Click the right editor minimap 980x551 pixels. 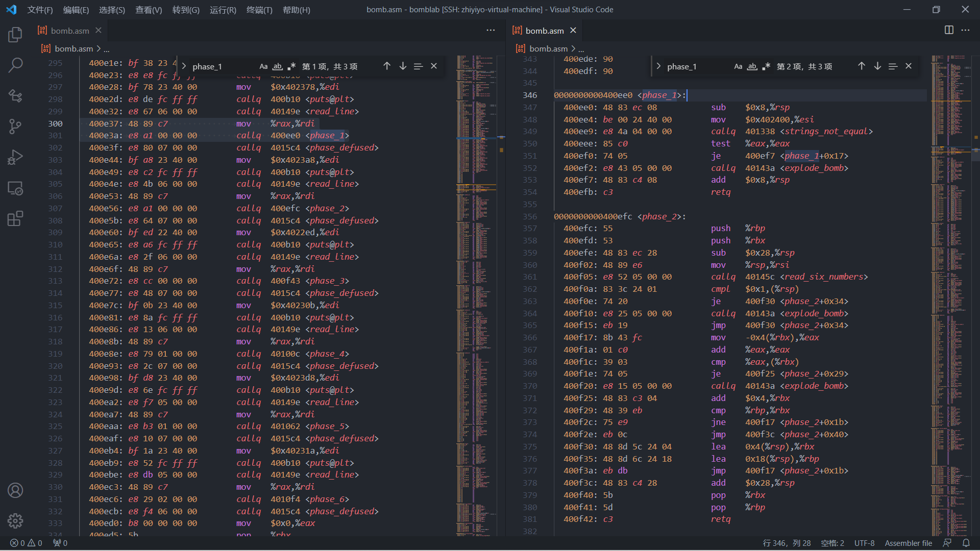click(x=951, y=295)
